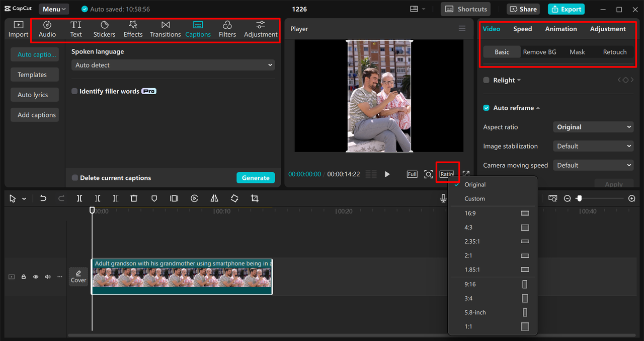
Task: Hide the video track with eye icon
Action: tap(36, 277)
